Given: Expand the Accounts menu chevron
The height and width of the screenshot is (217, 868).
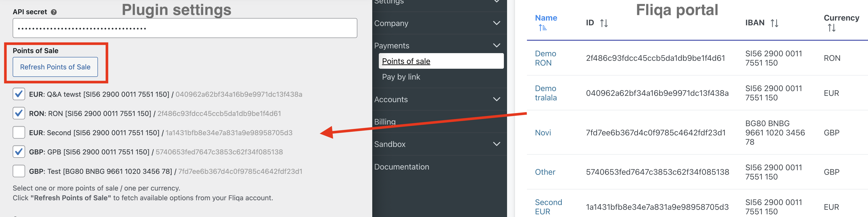Looking at the screenshot, I should point(496,99).
